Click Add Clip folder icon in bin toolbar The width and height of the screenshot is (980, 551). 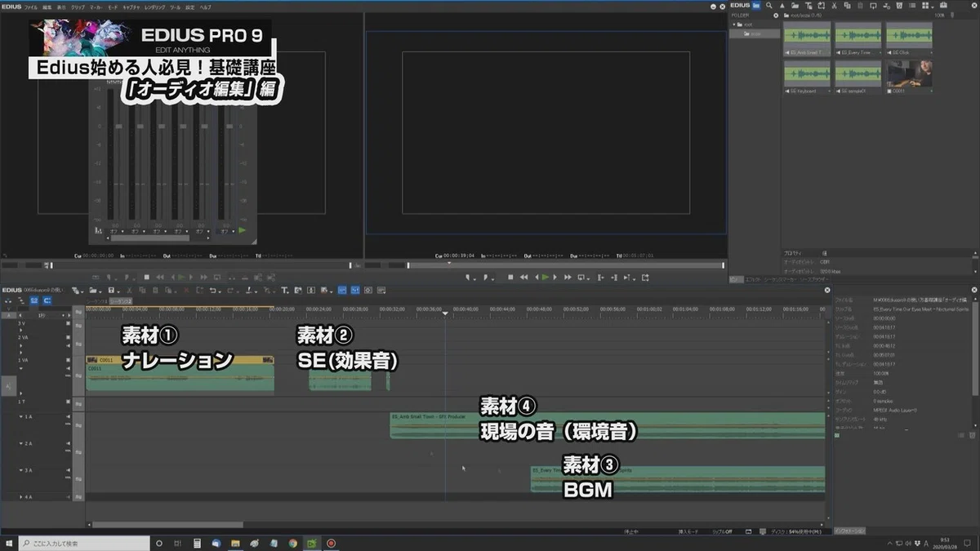pyautogui.click(x=795, y=5)
